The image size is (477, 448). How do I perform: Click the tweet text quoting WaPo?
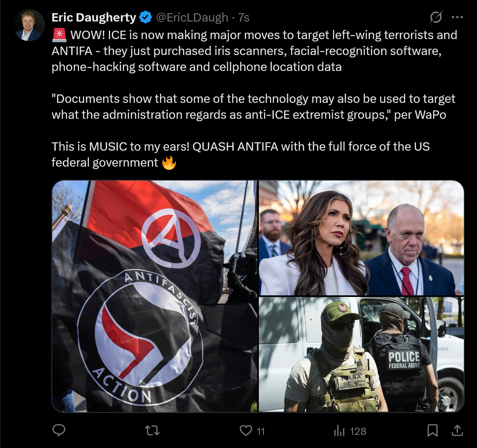tap(253, 107)
